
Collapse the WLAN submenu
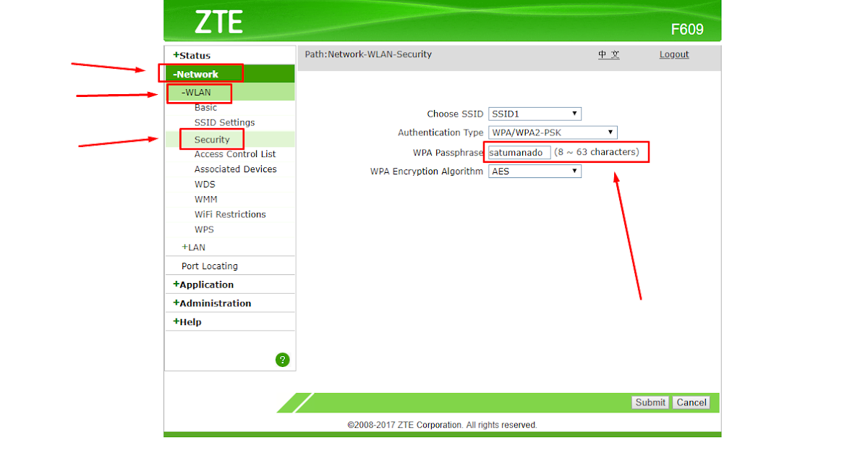[196, 92]
